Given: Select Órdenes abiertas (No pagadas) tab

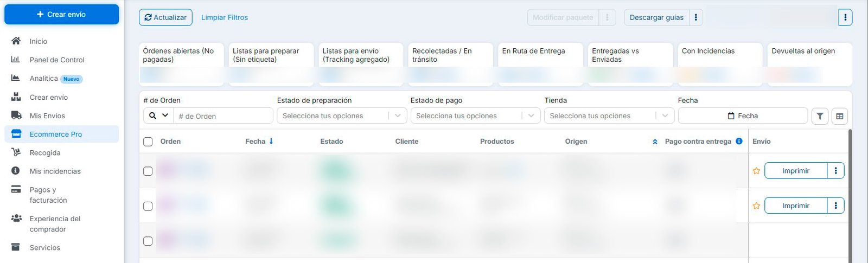Looking at the screenshot, I should click(x=182, y=64).
